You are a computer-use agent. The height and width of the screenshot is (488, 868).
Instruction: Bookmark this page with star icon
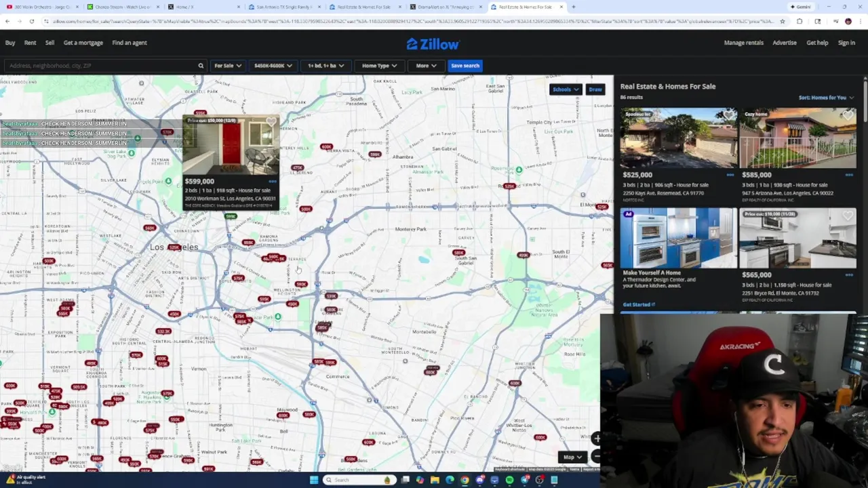tap(783, 21)
